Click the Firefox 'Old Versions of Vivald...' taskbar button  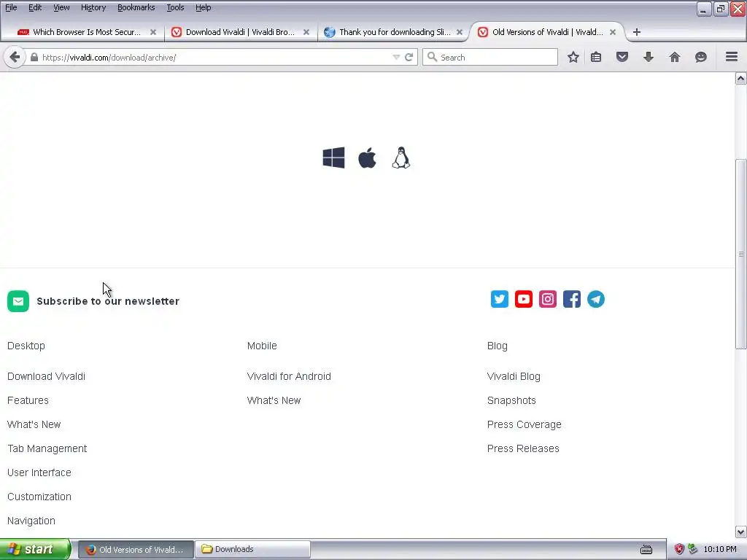pyautogui.click(x=136, y=549)
